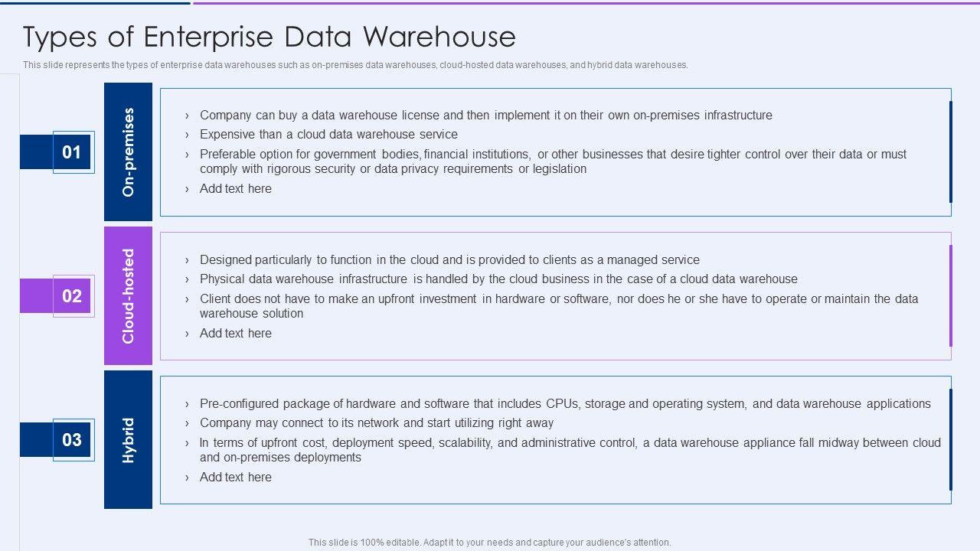Click the 03 number badge

coord(72,440)
